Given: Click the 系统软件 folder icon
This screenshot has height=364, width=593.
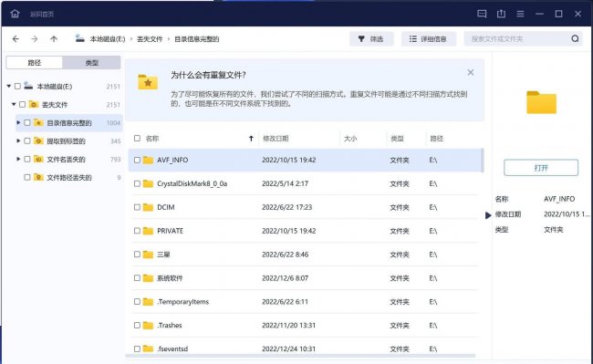Looking at the screenshot, I should [x=148, y=278].
